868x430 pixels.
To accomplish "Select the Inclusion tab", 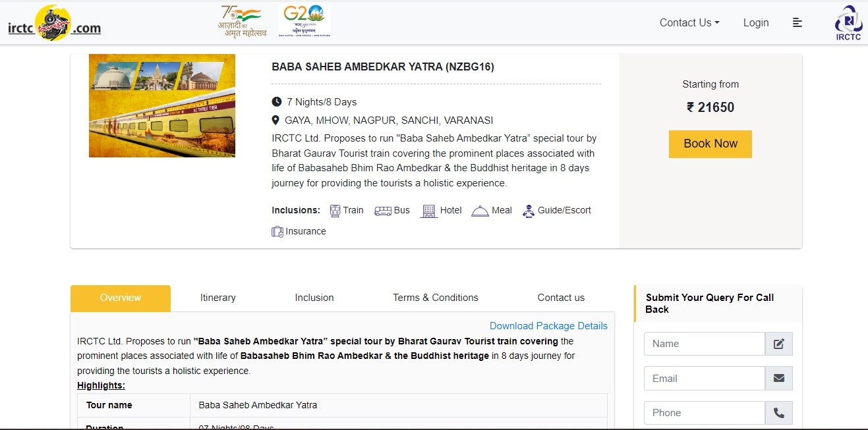I will tap(314, 298).
